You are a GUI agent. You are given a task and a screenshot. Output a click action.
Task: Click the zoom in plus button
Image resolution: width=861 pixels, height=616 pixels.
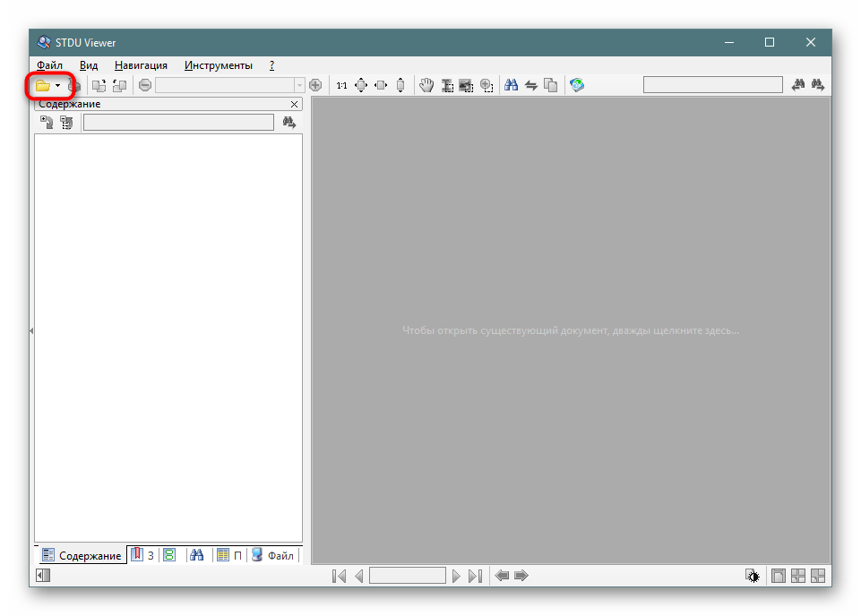[315, 85]
